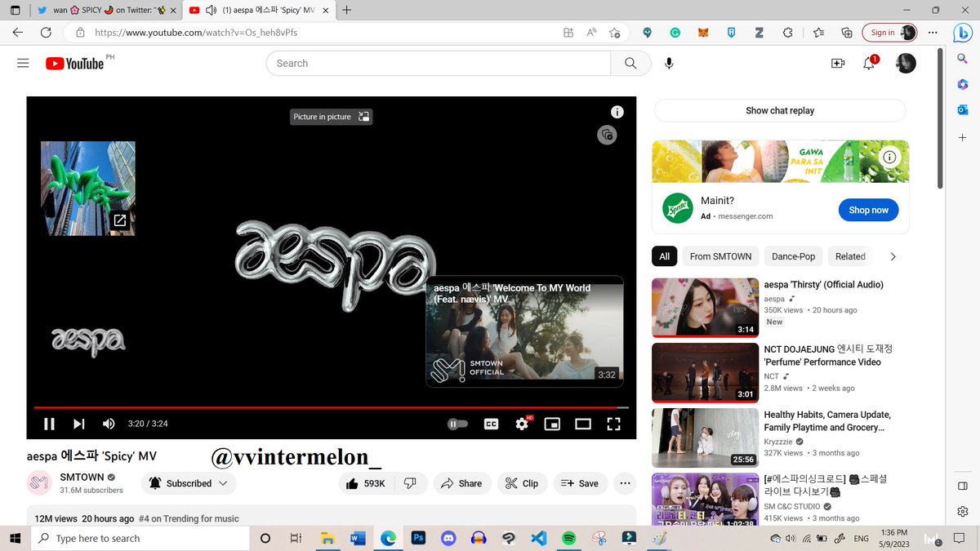
Task: Open the more actions ellipsis menu
Action: [x=625, y=483]
